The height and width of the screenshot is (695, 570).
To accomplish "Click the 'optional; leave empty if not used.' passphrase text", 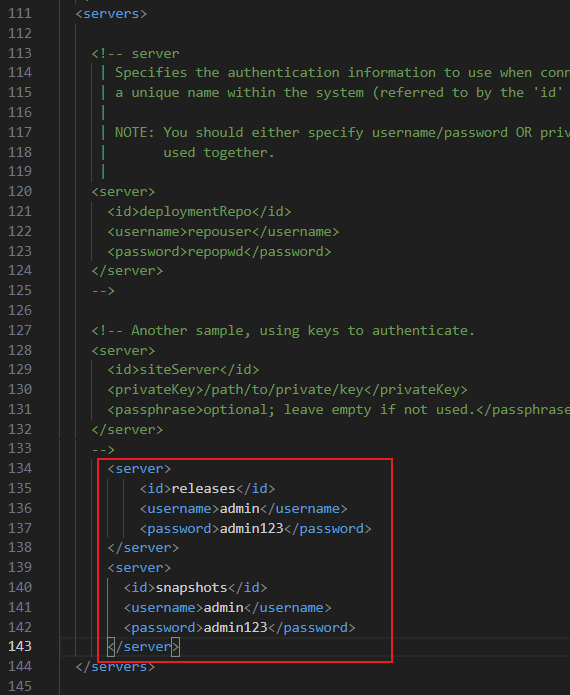I will coord(340,410).
